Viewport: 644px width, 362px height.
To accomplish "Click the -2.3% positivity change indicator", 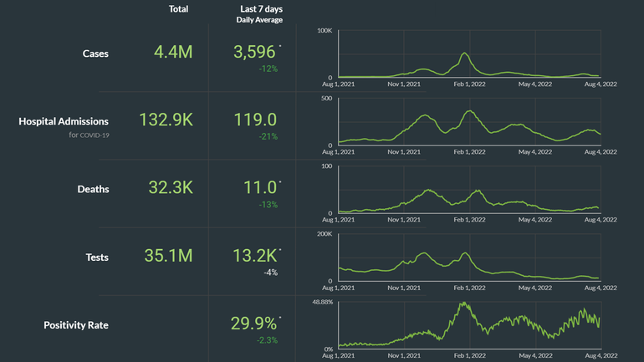I will pos(266,339).
